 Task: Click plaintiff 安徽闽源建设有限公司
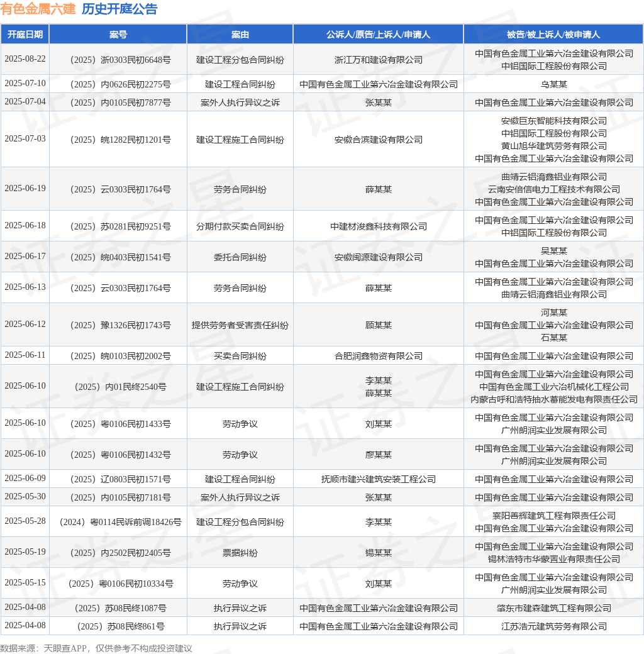(x=379, y=257)
